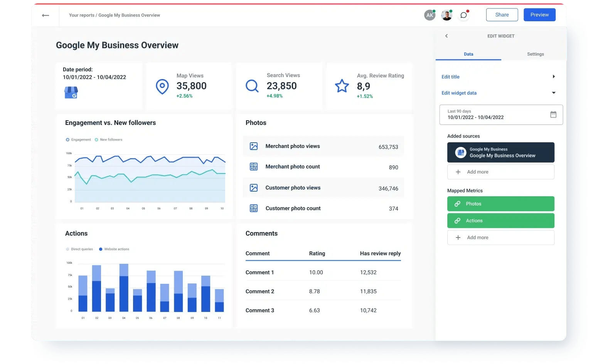
Task: Click the Share button
Action: [x=502, y=14]
